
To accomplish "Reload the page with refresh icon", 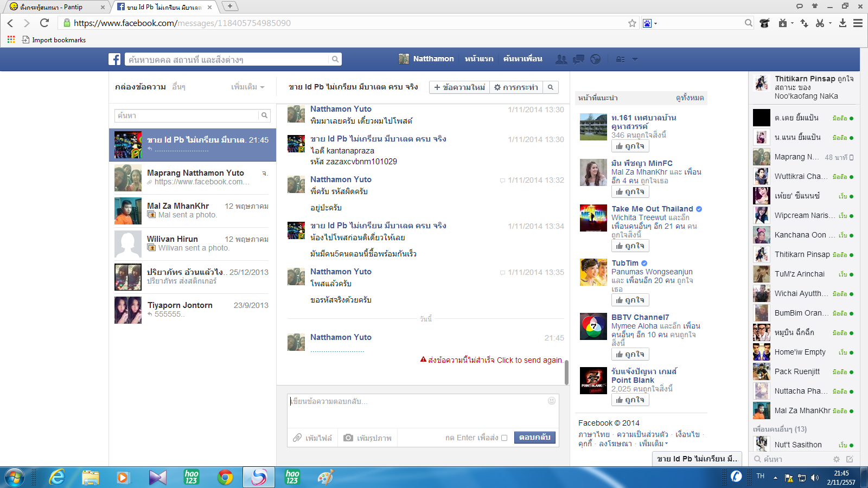I will [44, 23].
